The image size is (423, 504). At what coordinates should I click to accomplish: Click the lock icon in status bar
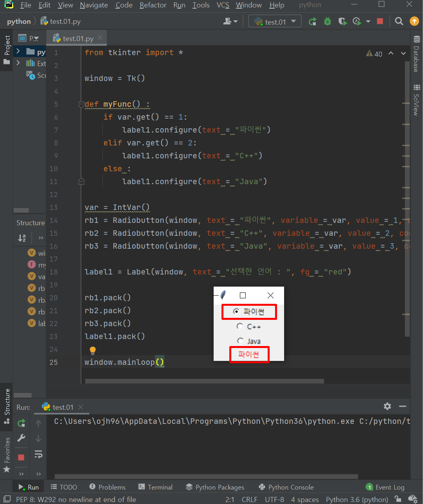point(398,499)
